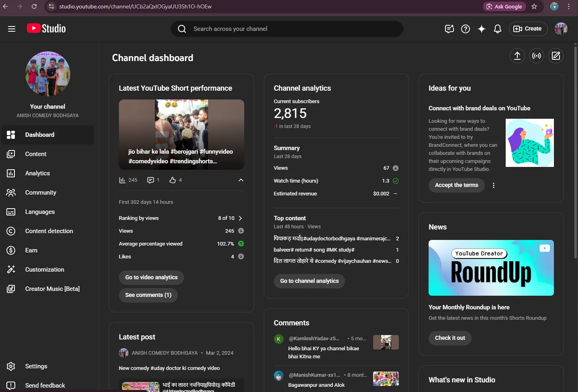Click the browser address bar URL
This screenshot has height=392, width=578.
point(135,6)
